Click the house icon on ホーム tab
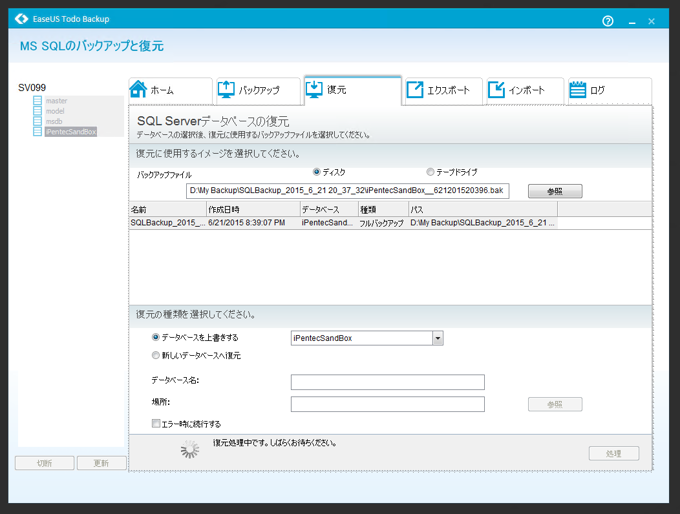 (138, 89)
